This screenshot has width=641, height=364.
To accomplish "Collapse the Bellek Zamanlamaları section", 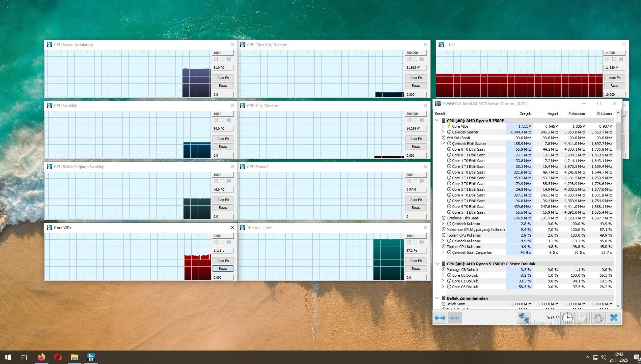I will coord(437,298).
